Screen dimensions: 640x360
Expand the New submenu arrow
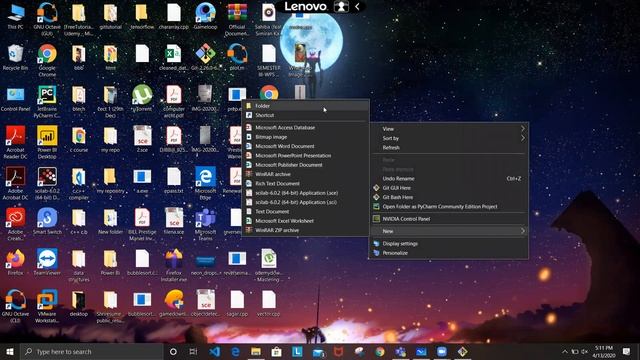coord(522,231)
